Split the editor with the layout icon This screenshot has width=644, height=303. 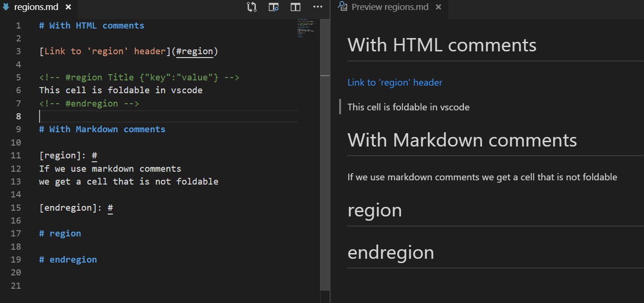296,7
